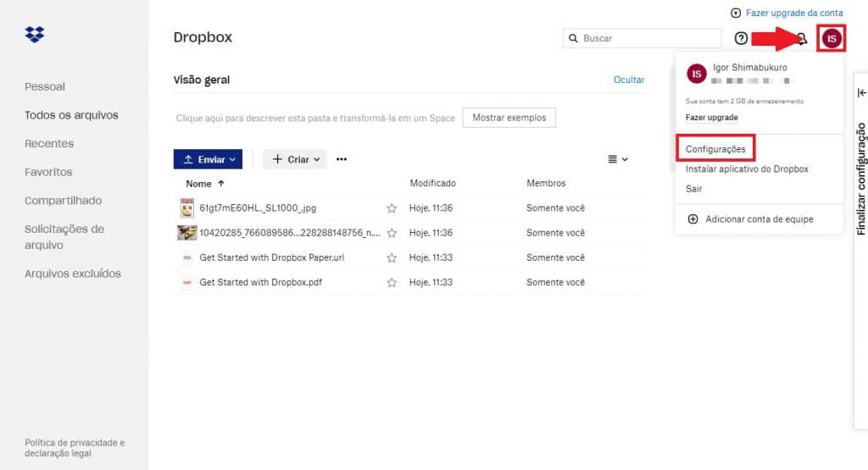Open the IS account avatar menu

(832, 38)
